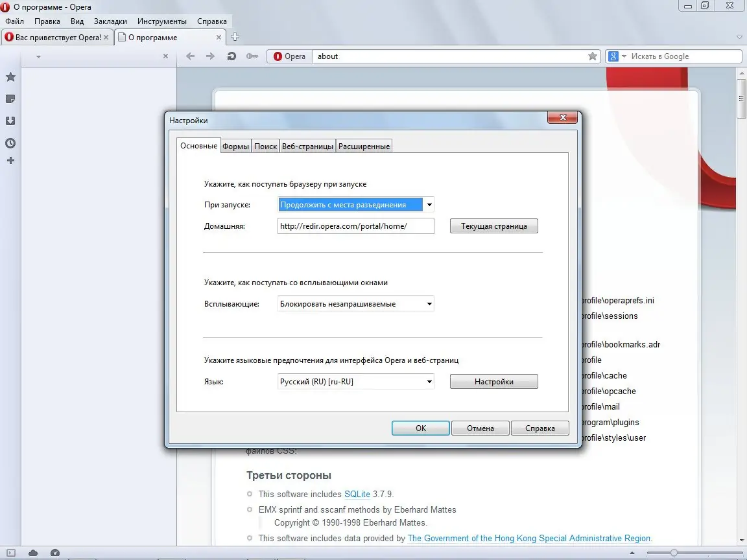
Task: Click the password wand key icon
Action: coord(252,56)
